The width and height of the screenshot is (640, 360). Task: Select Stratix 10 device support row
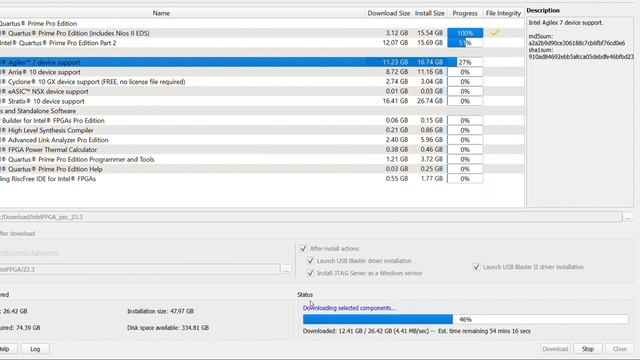pyautogui.click(x=261, y=101)
